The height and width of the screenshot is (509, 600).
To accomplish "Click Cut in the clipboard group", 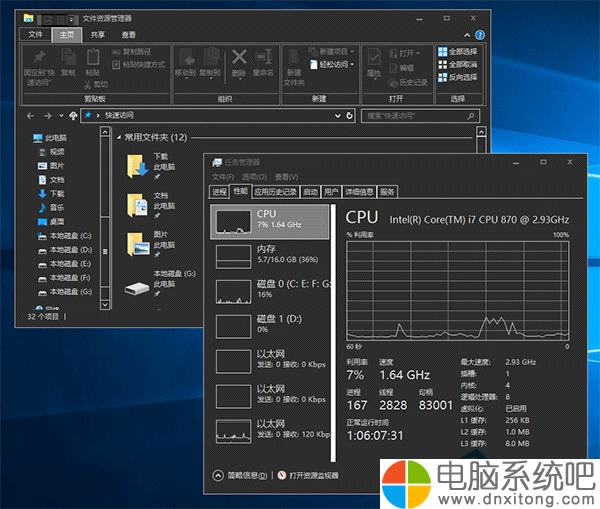I will (96, 85).
